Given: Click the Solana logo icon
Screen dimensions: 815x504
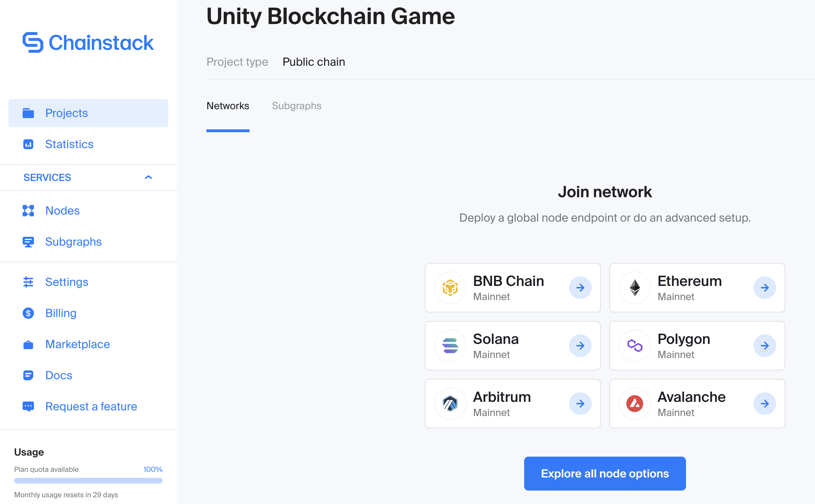Looking at the screenshot, I should pos(450,346).
